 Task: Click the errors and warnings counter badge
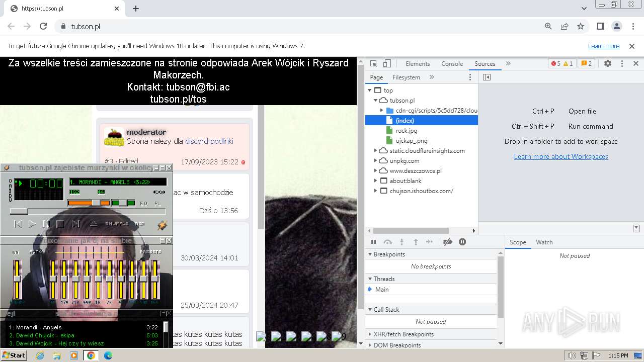(x=562, y=64)
